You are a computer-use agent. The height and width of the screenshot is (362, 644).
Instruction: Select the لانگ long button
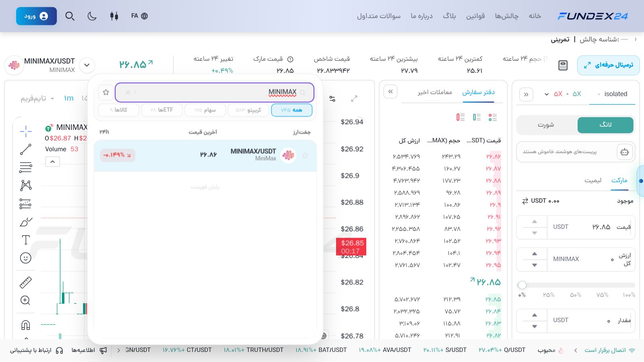tap(605, 125)
